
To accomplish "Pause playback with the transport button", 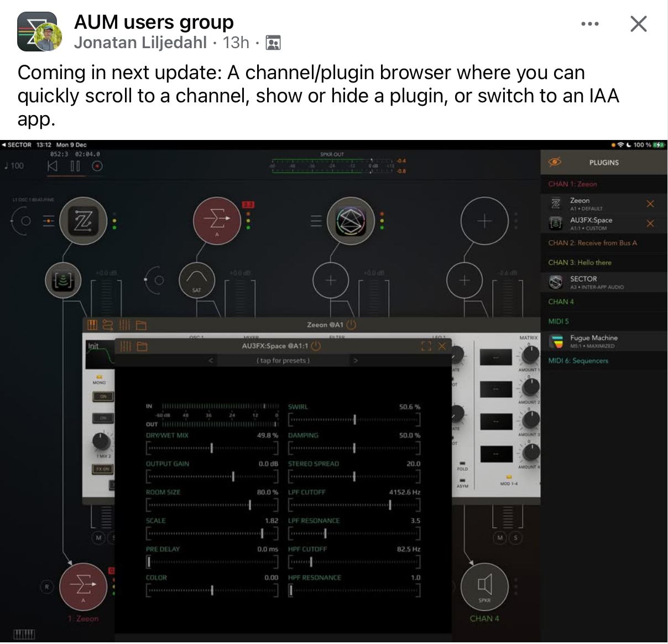I will click(x=75, y=166).
